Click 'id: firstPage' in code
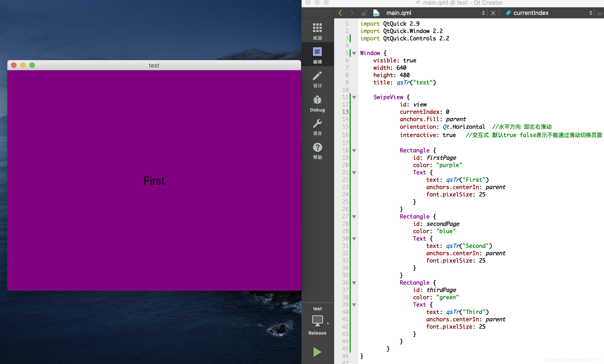Image resolution: width=604 pixels, height=364 pixels. [434, 158]
